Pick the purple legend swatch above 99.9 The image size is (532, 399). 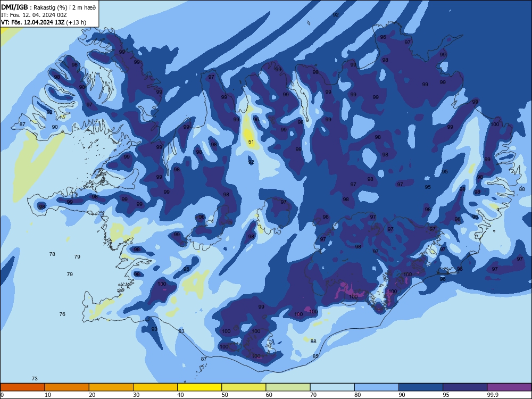pos(509,387)
